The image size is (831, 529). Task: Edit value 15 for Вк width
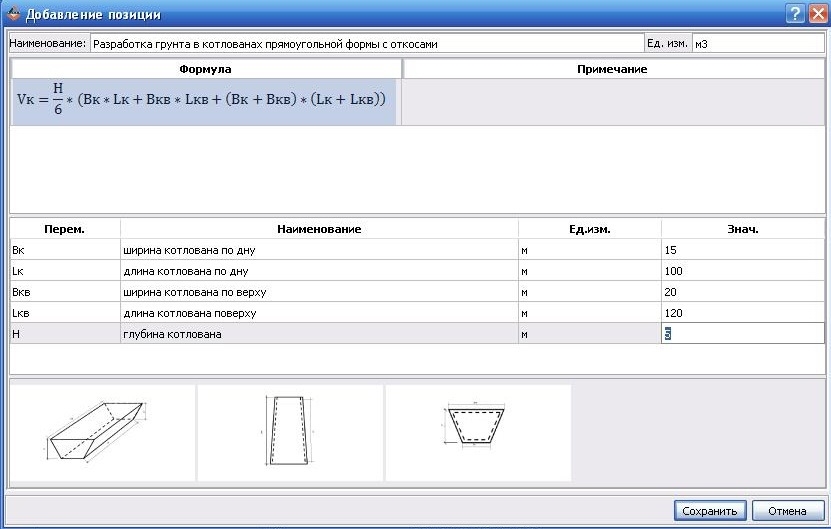pos(742,250)
